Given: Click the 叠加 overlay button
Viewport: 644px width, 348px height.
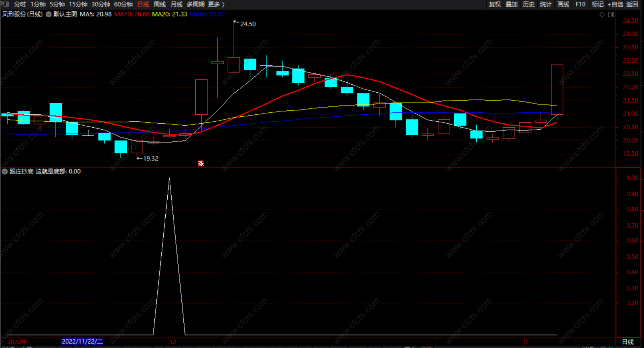Looking at the screenshot, I should (511, 4).
